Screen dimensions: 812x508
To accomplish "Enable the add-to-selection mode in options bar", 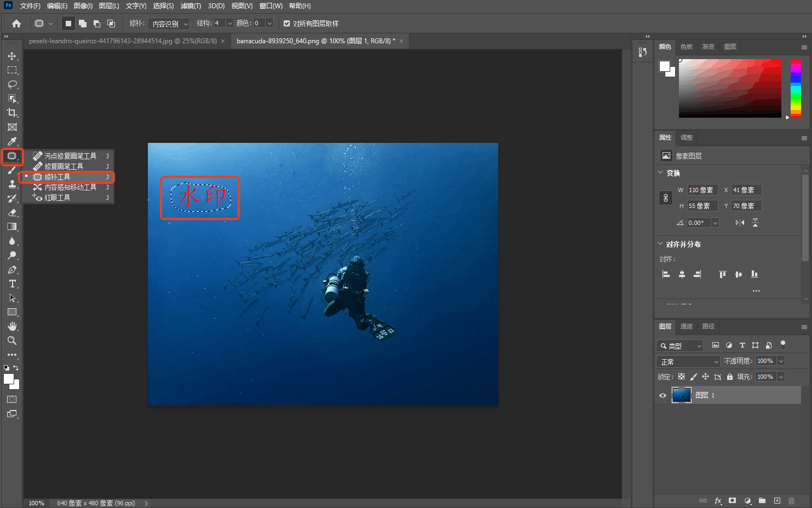I will click(83, 24).
